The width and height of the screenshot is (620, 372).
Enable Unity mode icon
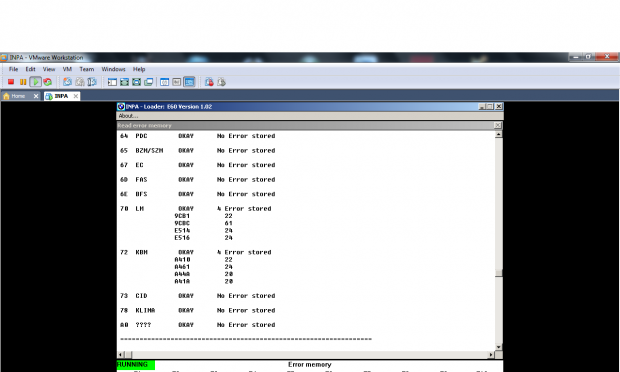[x=149, y=82]
